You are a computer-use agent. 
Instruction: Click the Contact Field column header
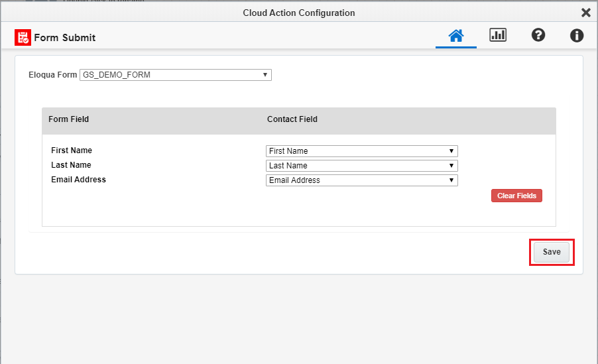292,119
